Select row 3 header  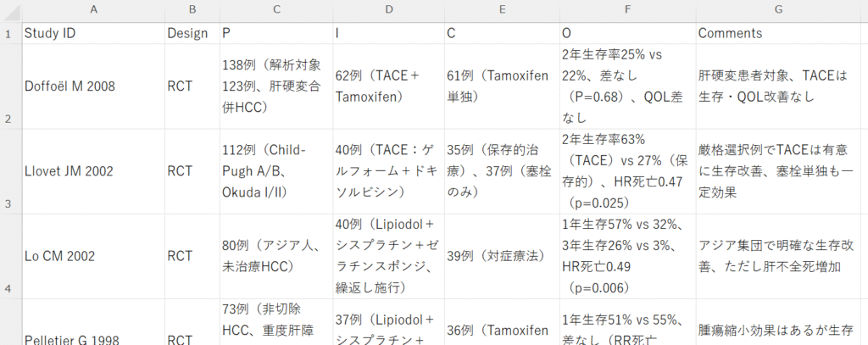click(9, 170)
